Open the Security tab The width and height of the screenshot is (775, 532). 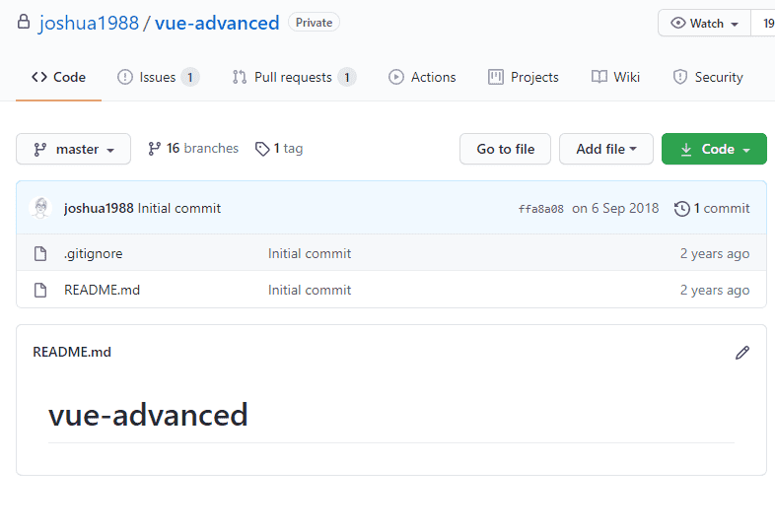708,77
